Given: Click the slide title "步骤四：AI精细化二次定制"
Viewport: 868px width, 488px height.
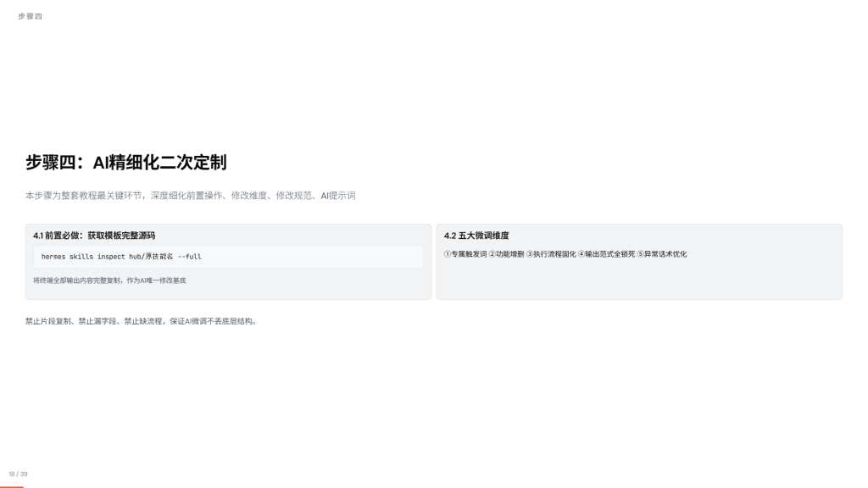Looking at the screenshot, I should click(126, 163).
